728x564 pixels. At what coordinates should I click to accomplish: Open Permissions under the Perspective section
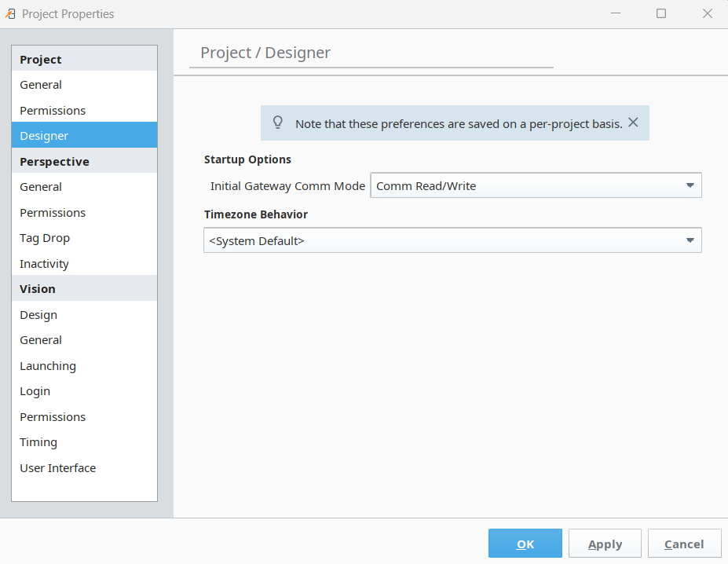(53, 213)
